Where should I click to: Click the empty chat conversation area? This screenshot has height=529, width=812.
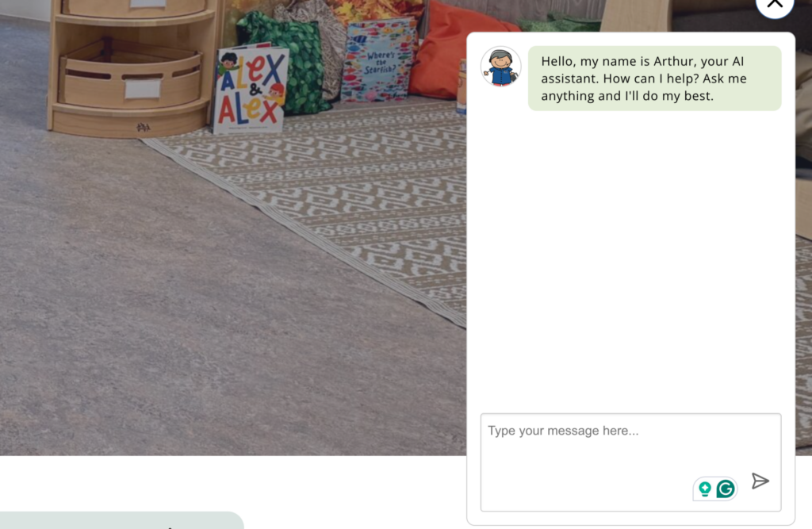click(x=630, y=259)
